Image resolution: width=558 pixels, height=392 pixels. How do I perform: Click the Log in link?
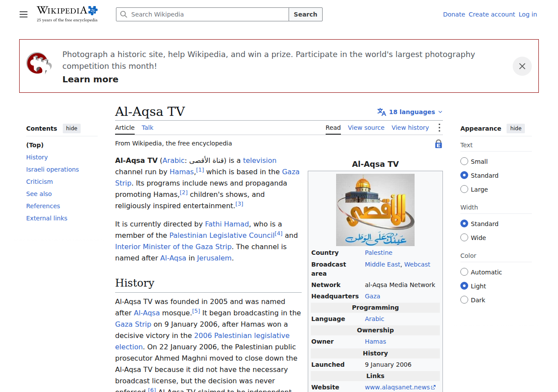coord(527,14)
